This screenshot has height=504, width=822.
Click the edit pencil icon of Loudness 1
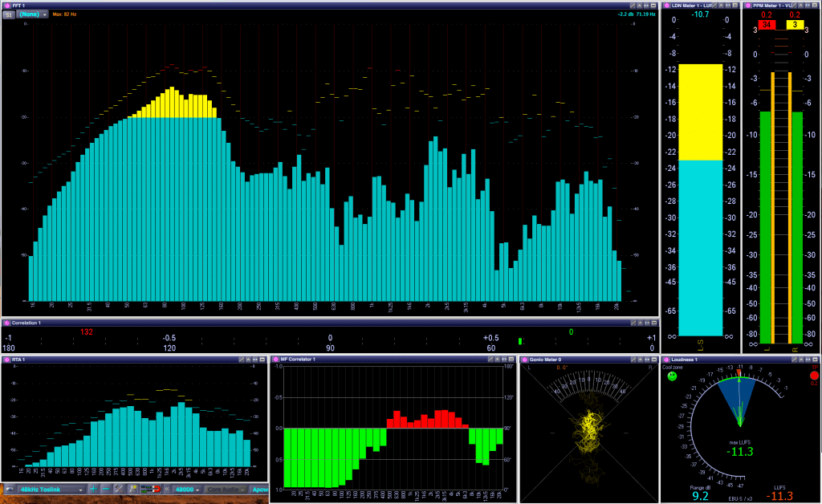click(794, 360)
